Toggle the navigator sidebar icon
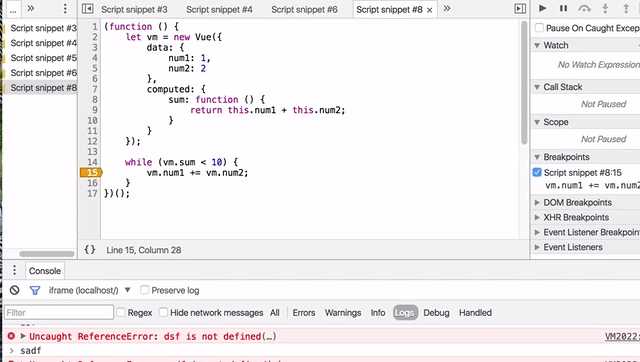Image resolution: width=640 pixels, height=362 pixels. pyautogui.click(x=87, y=9)
